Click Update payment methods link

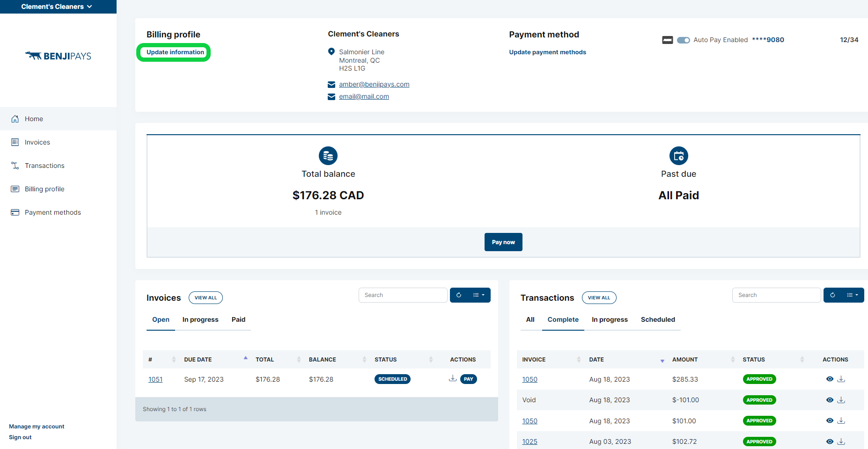(547, 52)
